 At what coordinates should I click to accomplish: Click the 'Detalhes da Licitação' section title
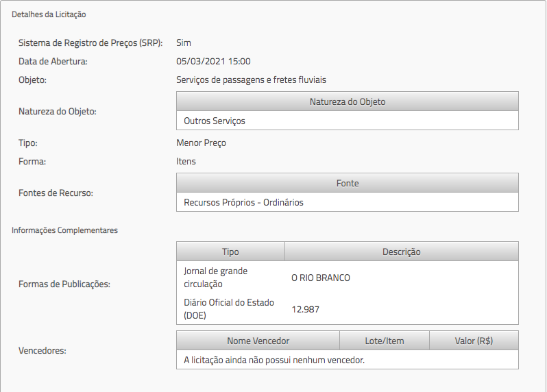49,14
